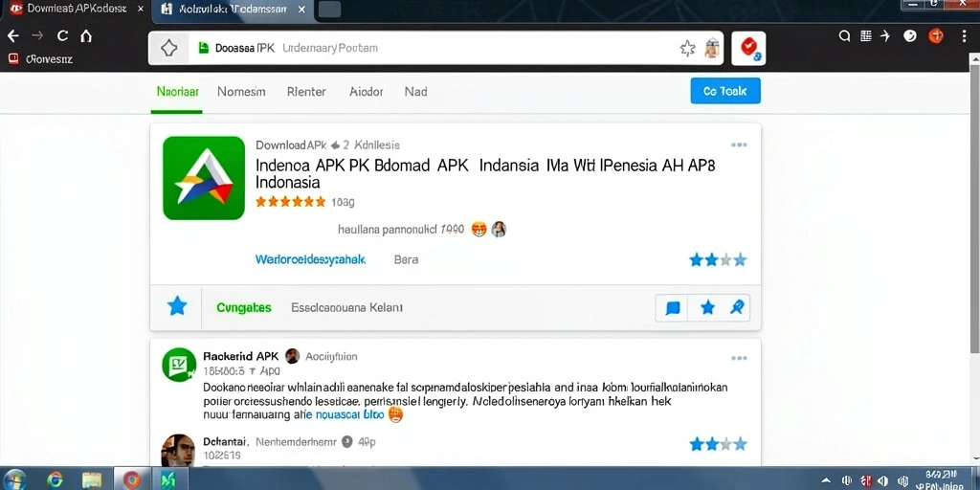Open File Explorer from the taskbar
This screenshot has height=490, width=980.
coord(92,480)
